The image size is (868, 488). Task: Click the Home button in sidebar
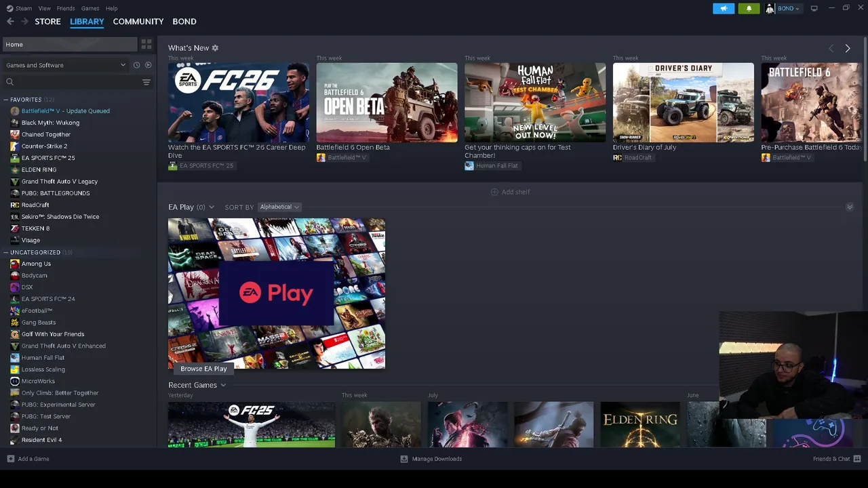pyautogui.click(x=70, y=45)
